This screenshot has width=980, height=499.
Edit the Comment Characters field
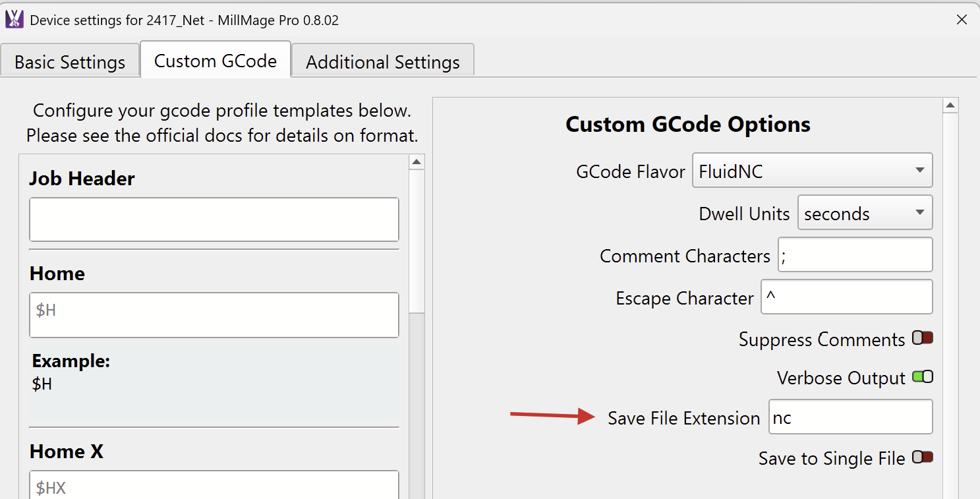click(855, 254)
